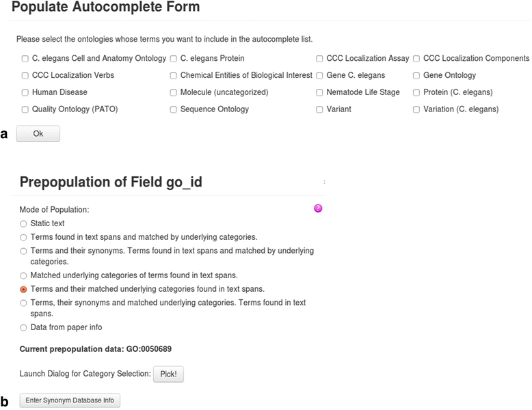Image resolution: width=532 pixels, height=410 pixels.
Task: Select Matched underlying categories of terms radio
Action: click(24, 275)
